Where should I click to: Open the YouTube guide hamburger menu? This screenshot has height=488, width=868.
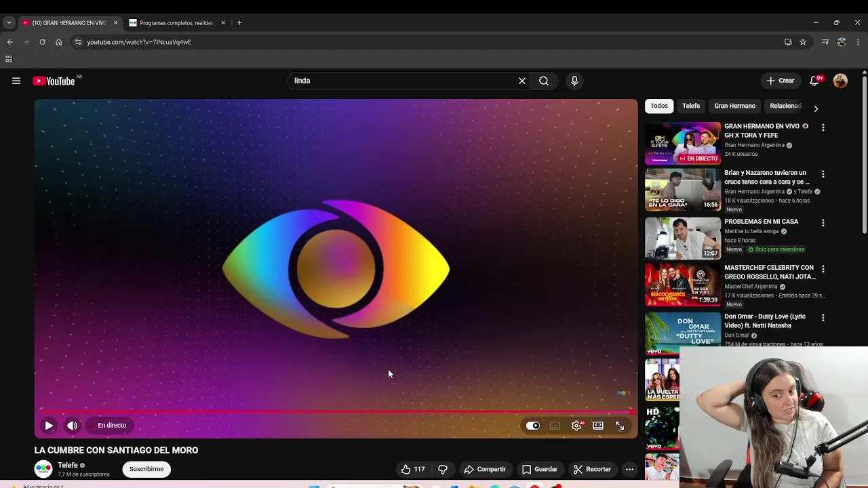pyautogui.click(x=16, y=81)
